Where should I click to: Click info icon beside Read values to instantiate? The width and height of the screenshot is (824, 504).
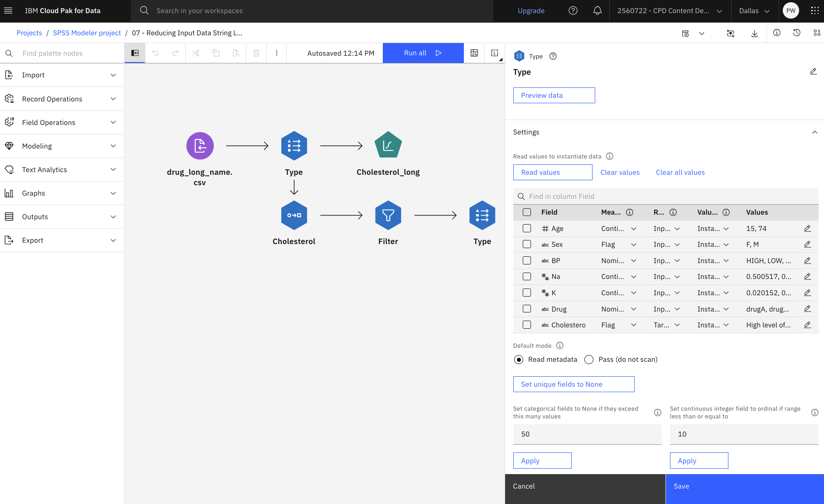point(610,156)
